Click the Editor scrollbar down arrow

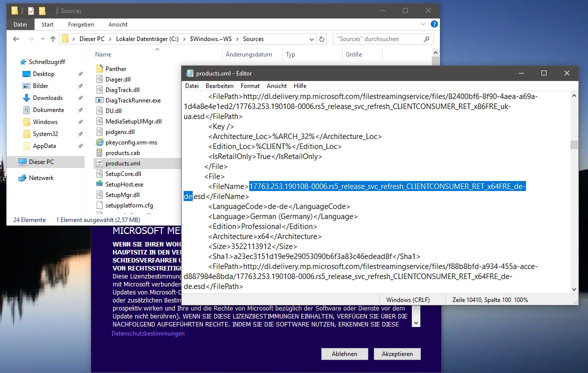pyautogui.click(x=574, y=289)
